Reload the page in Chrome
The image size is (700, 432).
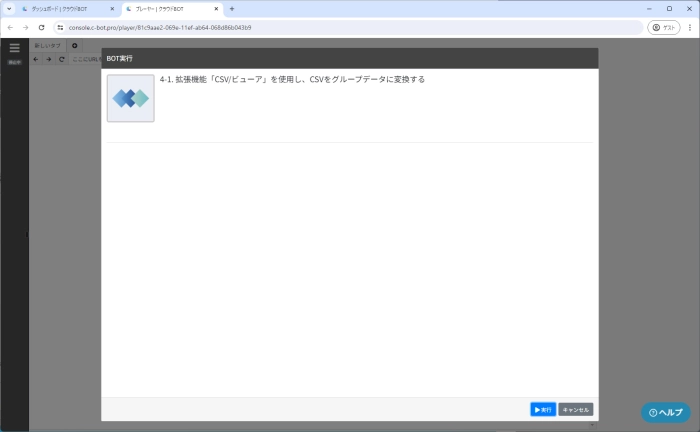click(41, 27)
